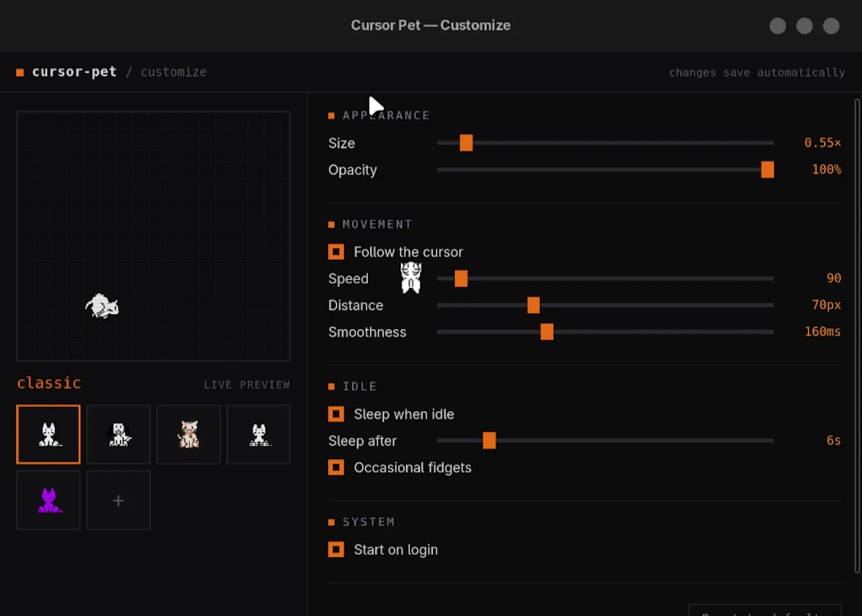Click the SYSTEM section heading

(x=369, y=522)
